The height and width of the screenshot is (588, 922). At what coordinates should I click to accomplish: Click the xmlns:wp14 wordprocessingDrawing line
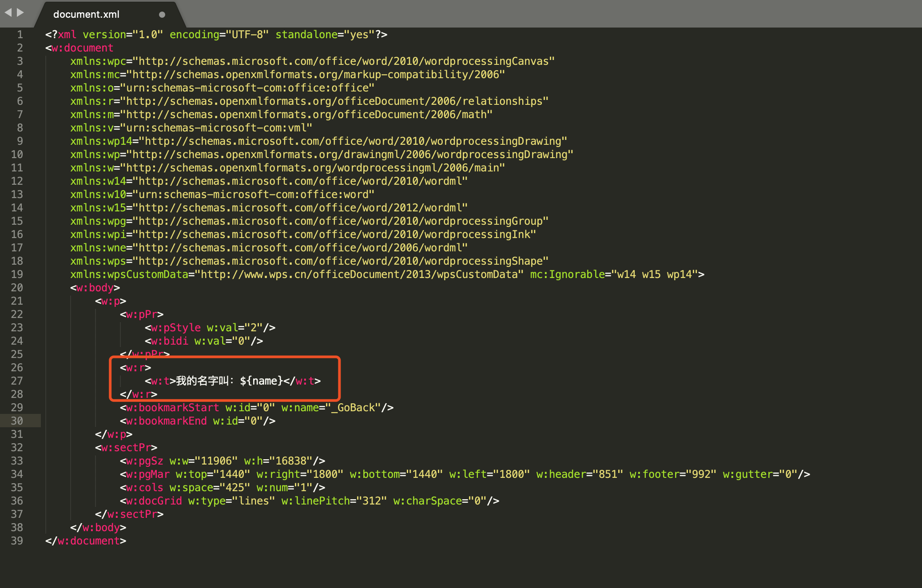click(319, 141)
